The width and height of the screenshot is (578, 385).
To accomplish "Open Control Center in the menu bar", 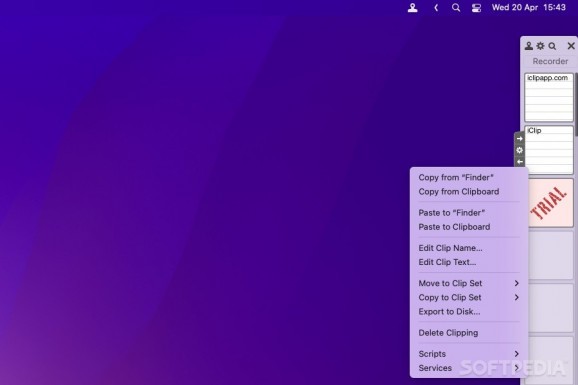I will pyautogui.click(x=476, y=8).
